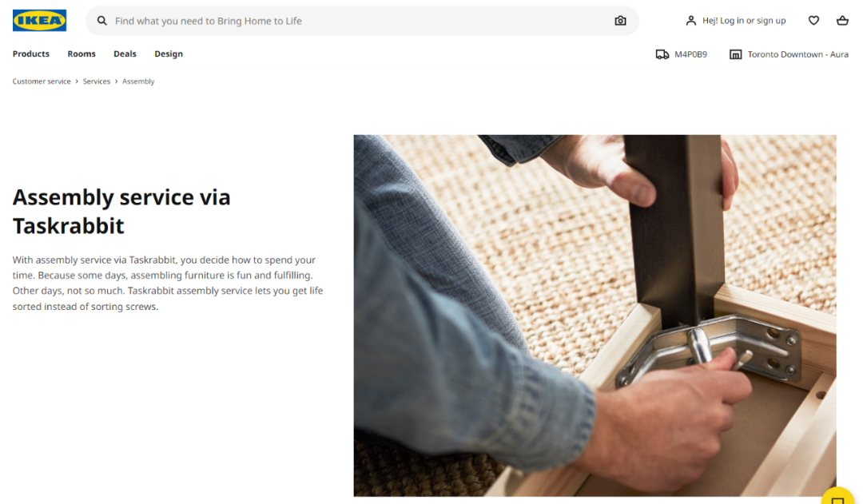863x504 pixels.
Task: Click the furniture assembly hero image
Action: tap(595, 315)
